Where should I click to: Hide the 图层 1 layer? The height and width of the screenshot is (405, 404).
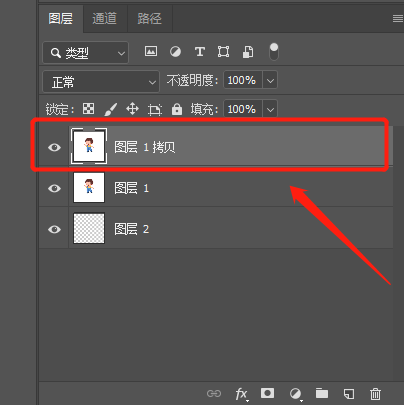[54, 188]
